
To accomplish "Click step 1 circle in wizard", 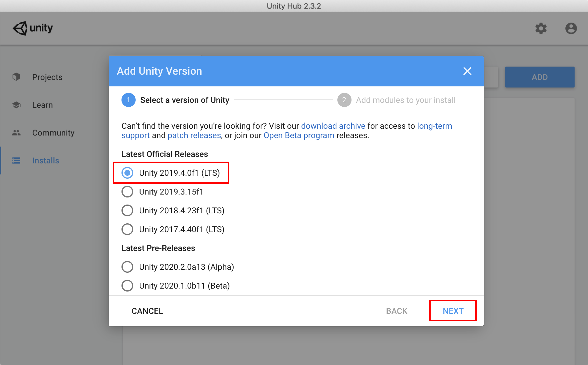I will pos(128,100).
